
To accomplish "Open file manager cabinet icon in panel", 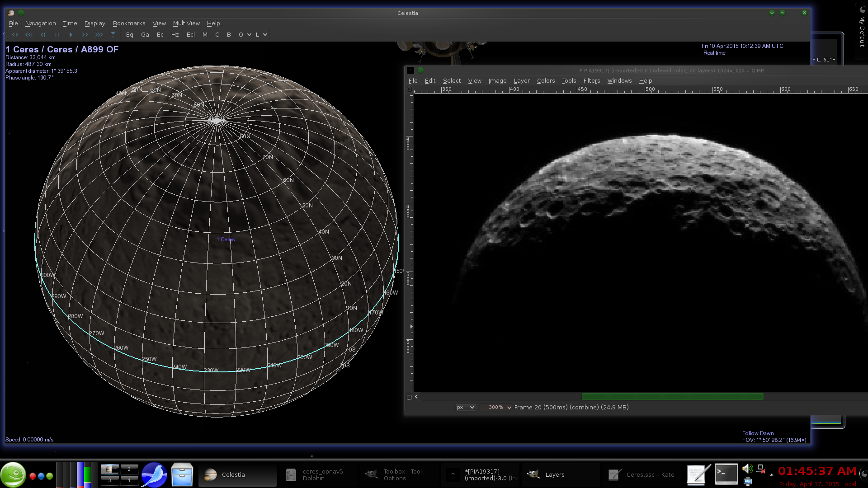I will click(182, 475).
